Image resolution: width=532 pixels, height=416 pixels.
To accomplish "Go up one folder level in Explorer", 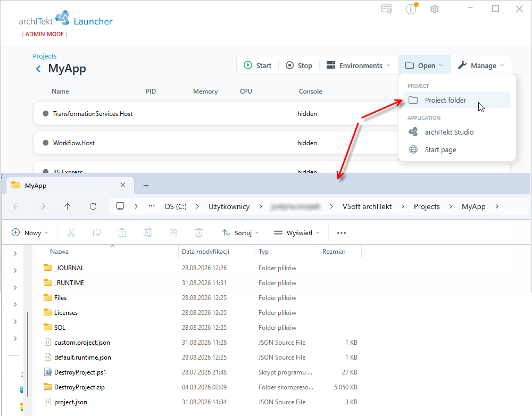I will coord(67,206).
